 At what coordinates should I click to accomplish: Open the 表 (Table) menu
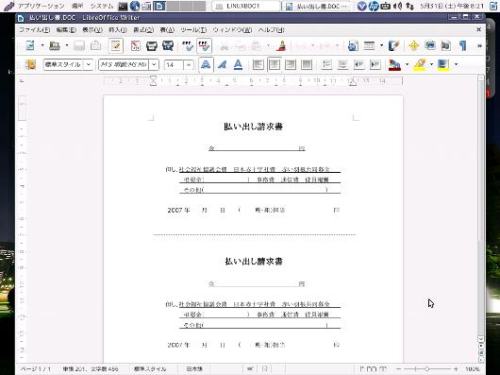(x=167, y=30)
